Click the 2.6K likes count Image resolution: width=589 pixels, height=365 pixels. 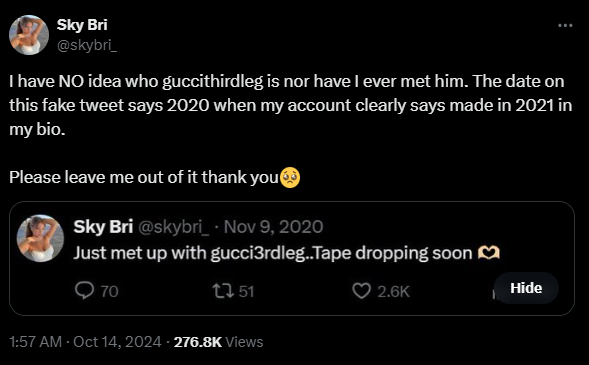[393, 291]
